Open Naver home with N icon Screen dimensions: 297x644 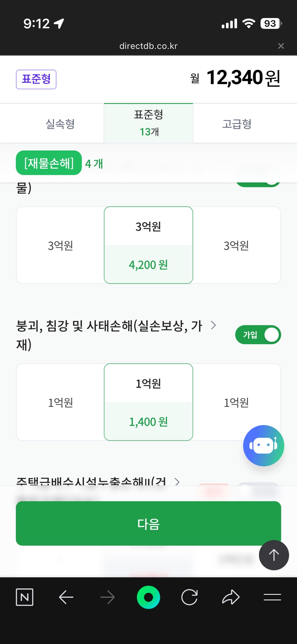(x=24, y=597)
